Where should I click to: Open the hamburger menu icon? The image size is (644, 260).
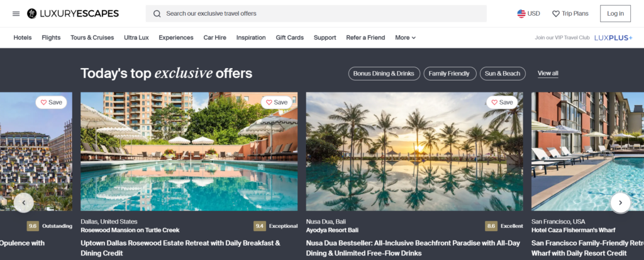pyautogui.click(x=16, y=14)
